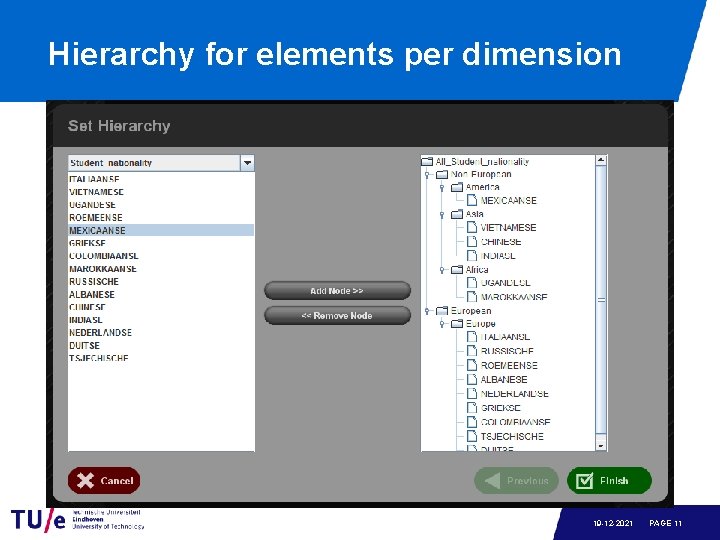Click the INDIASE leaf document icon in tree
720x540 pixels.
[472, 255]
